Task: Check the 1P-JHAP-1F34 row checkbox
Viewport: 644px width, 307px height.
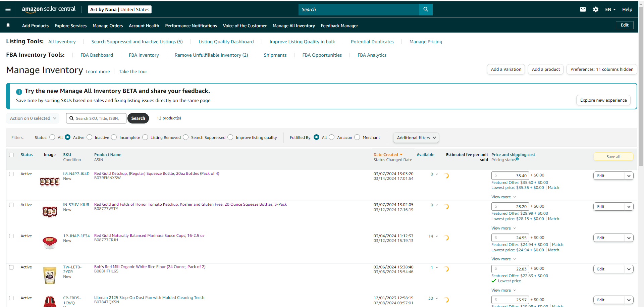Action: click(11, 236)
